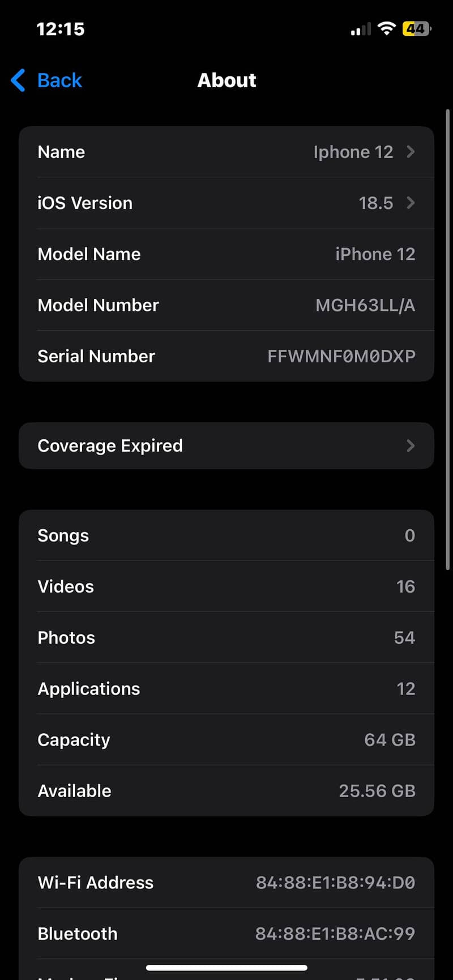The width and height of the screenshot is (453, 980).
Task: Open the Name row chevron
Action: [411, 152]
